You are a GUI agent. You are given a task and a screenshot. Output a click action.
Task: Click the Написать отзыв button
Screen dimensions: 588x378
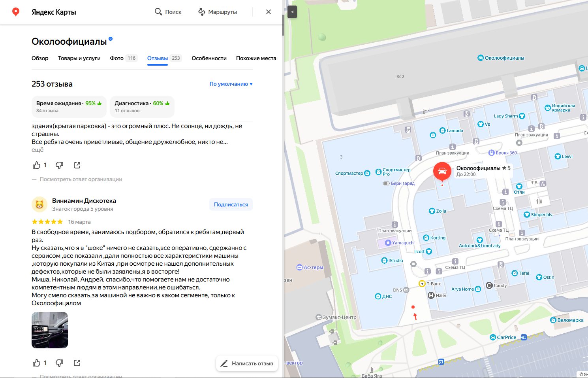(x=247, y=363)
